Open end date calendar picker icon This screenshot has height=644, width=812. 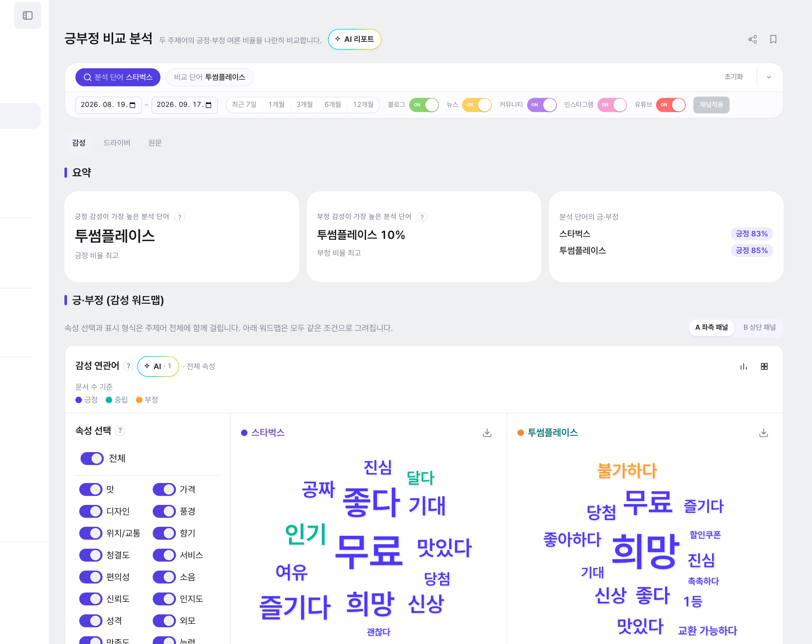click(x=209, y=105)
